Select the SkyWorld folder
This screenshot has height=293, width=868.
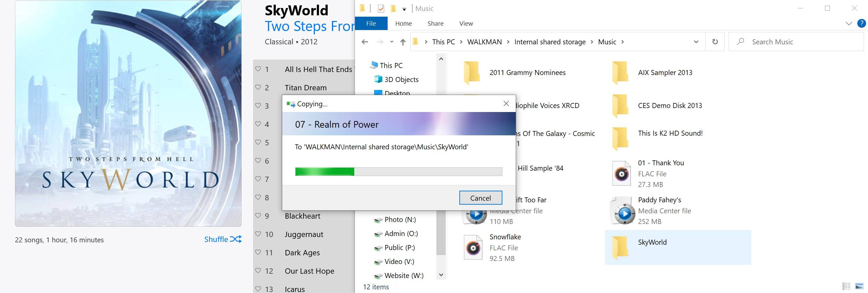click(x=678, y=247)
